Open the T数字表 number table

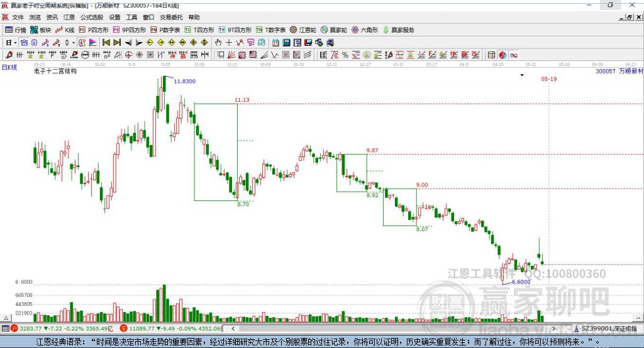tap(270, 30)
